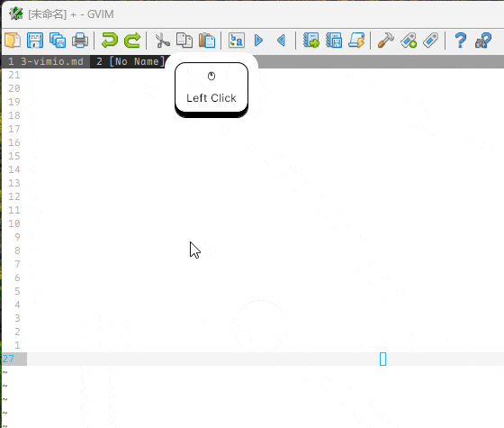Click the Open file toolbar icon

[13, 41]
